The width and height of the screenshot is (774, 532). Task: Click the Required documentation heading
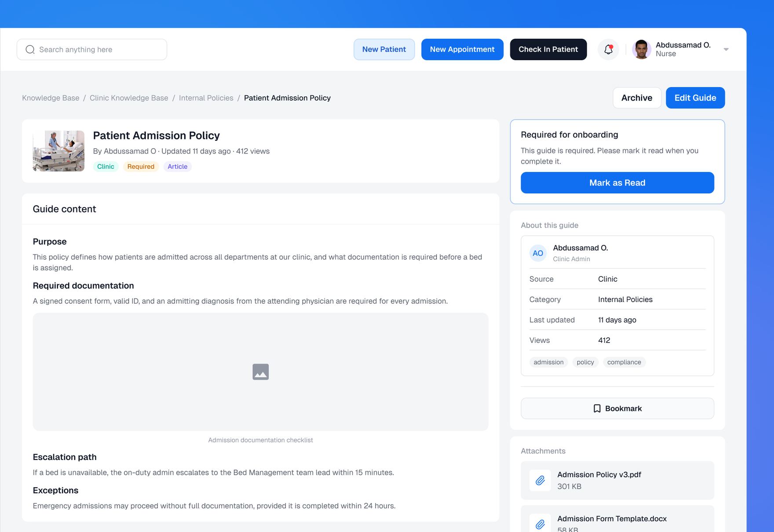[x=83, y=286]
